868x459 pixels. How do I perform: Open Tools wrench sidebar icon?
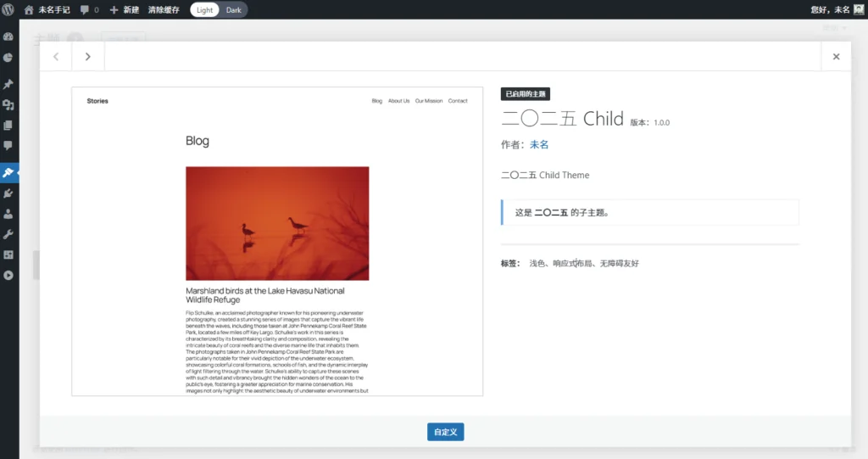(8, 234)
